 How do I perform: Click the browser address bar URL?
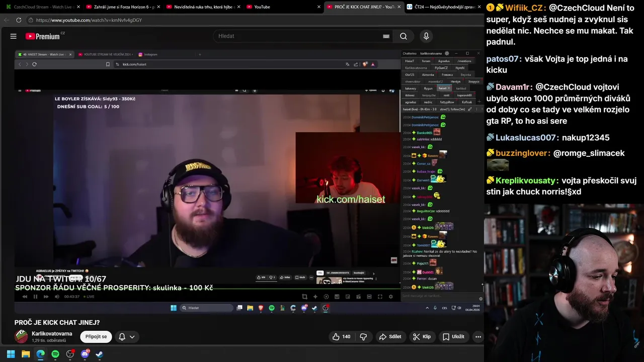click(89, 20)
